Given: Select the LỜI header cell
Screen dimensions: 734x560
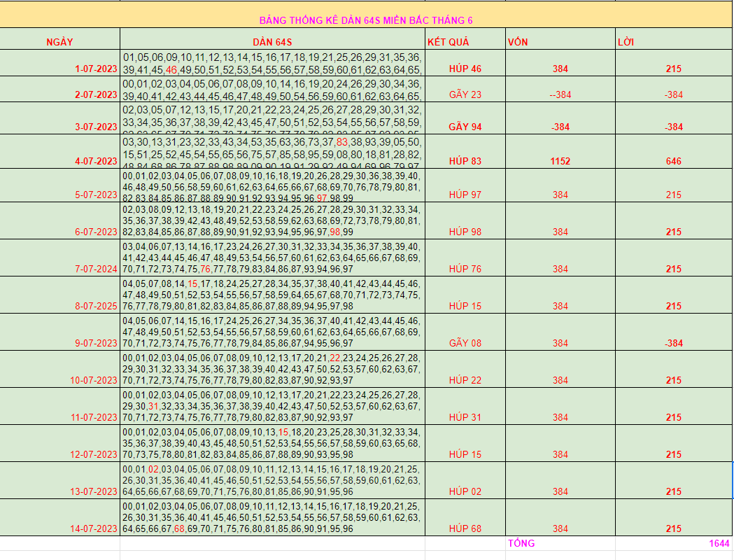Looking at the screenshot, I should coord(674,39).
